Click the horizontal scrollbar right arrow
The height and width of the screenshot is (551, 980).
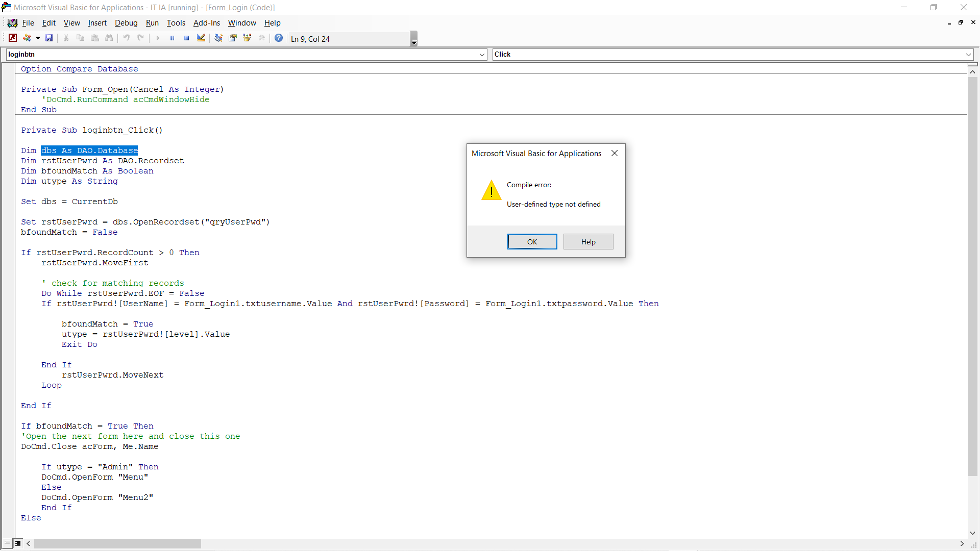coord(962,544)
